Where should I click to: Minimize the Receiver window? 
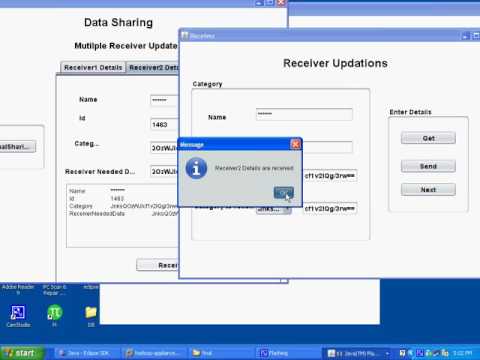click(x=465, y=36)
